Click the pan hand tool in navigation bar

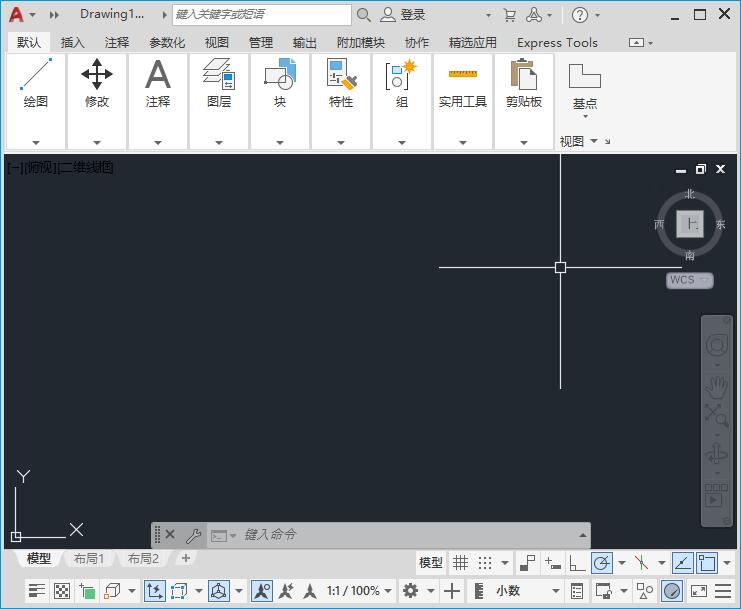[x=716, y=387]
